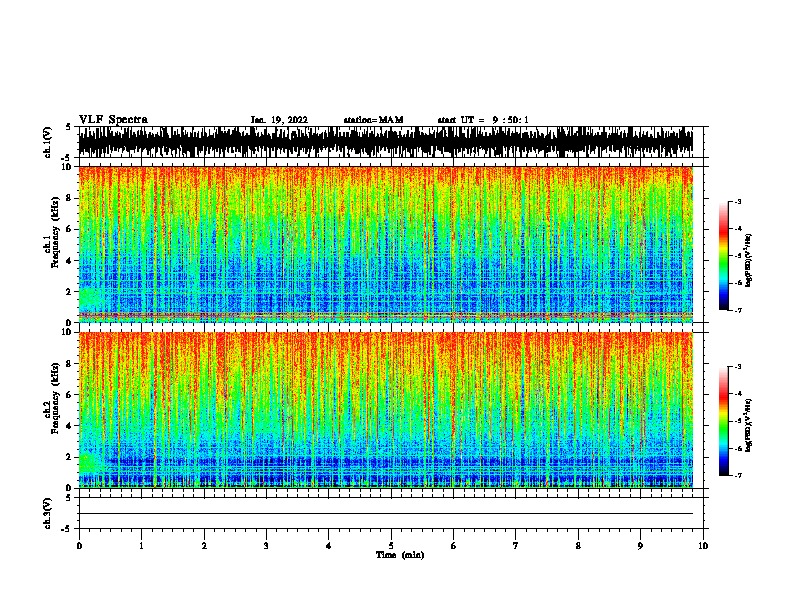Click time axis tick label '3'

click(x=266, y=546)
